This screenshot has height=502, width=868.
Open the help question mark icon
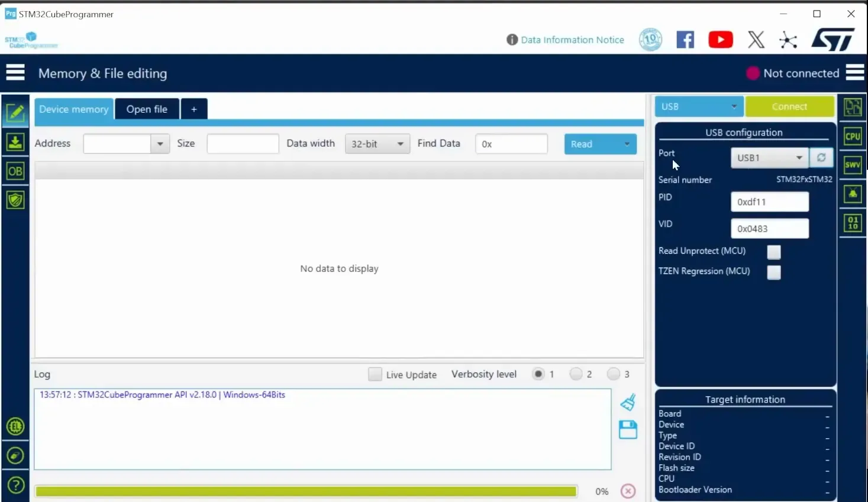pyautogui.click(x=15, y=485)
